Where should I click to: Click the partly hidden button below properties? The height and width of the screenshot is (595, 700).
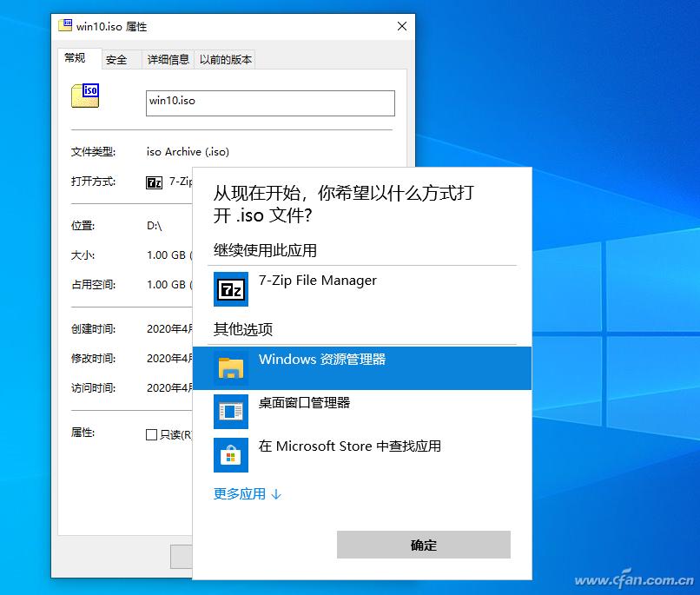click(181, 556)
